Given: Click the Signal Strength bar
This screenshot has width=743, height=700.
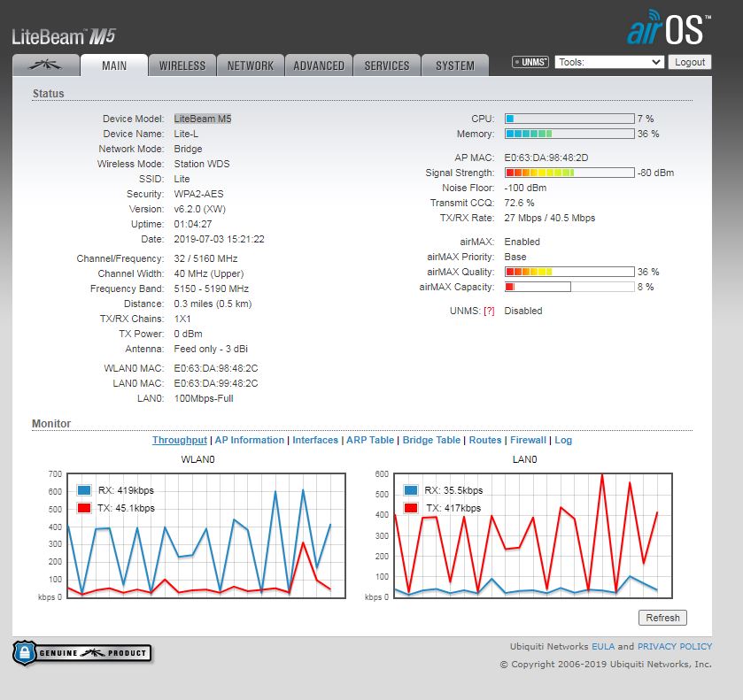Looking at the screenshot, I should 569,173.
